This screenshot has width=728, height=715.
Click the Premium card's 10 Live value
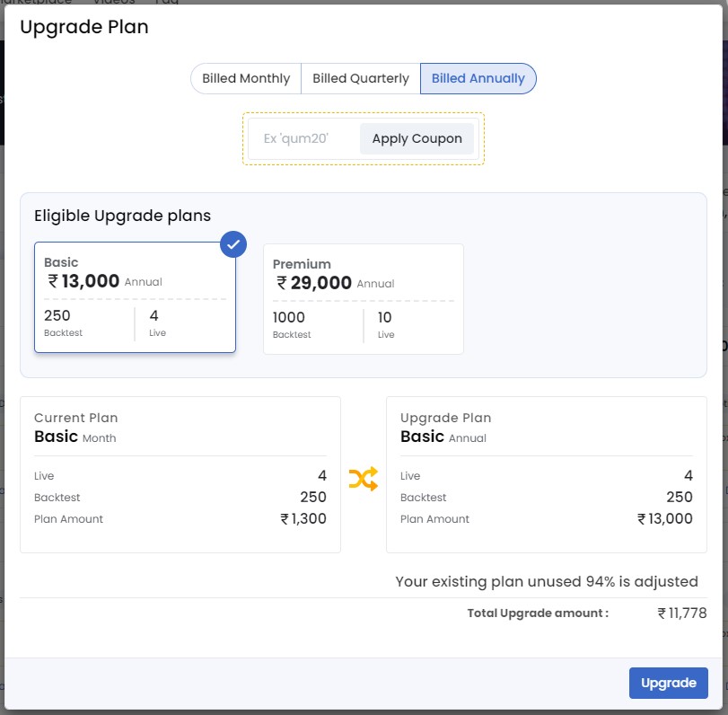(384, 317)
